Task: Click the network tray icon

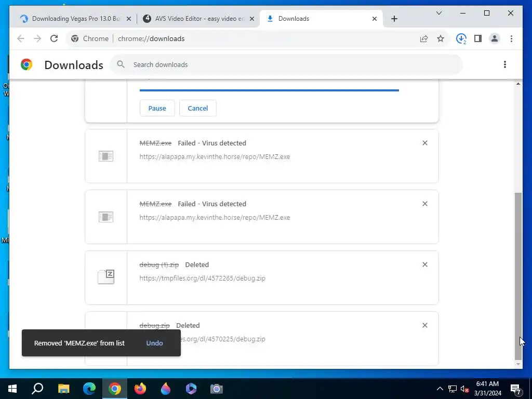Action: point(453,389)
